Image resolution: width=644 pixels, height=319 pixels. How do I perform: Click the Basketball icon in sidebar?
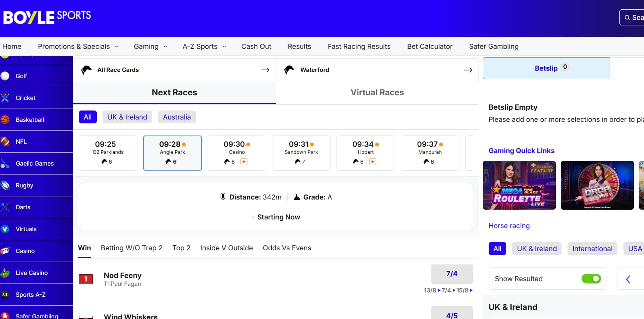5,119
